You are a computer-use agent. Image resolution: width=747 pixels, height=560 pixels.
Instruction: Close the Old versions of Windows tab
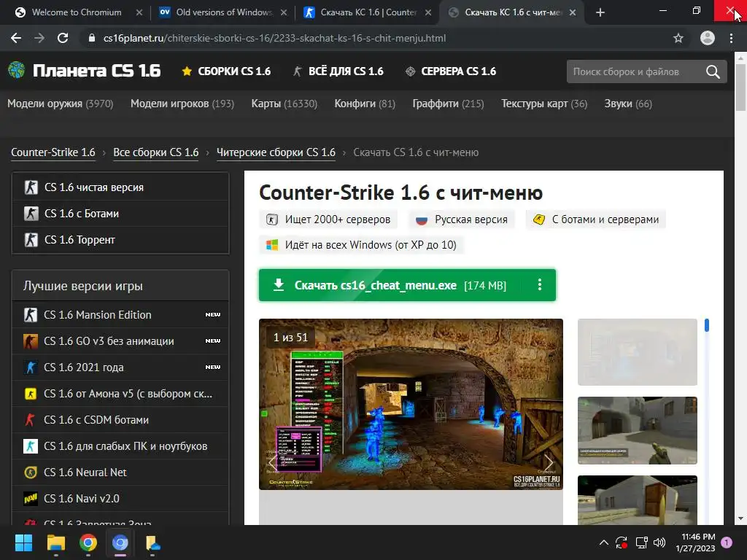[284, 12]
